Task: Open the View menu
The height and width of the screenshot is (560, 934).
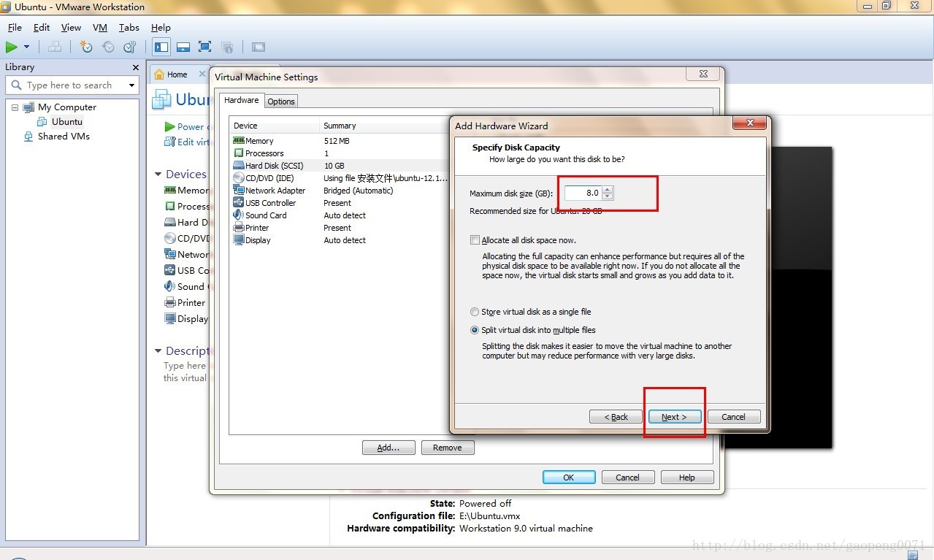Action: [71, 28]
